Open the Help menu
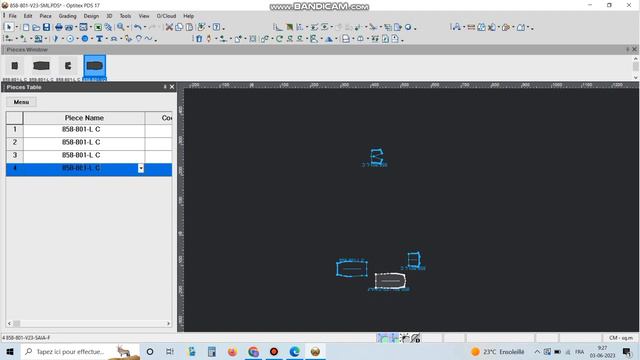This screenshot has height=360, width=640. point(188,16)
